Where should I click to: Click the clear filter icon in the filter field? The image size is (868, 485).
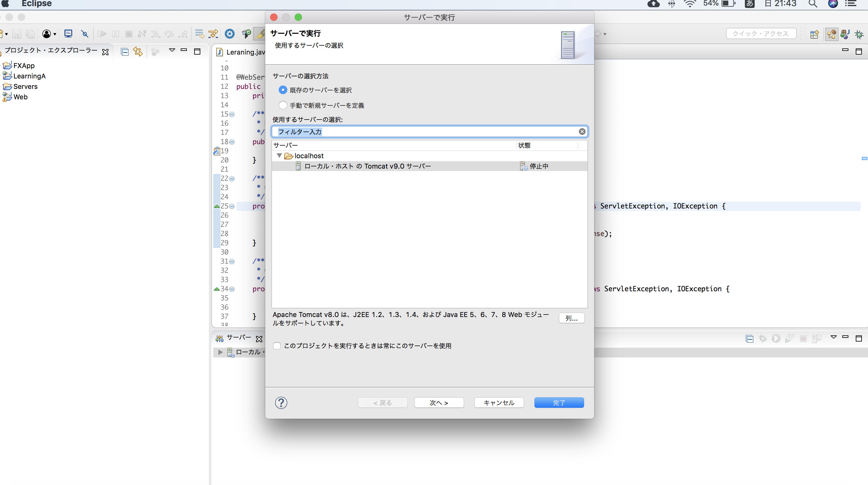tap(582, 132)
